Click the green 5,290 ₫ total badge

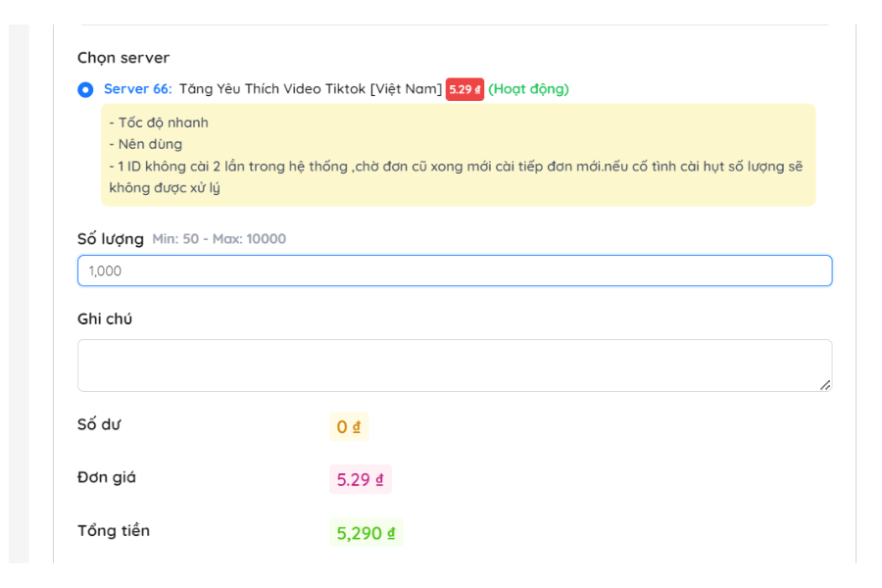click(x=366, y=533)
